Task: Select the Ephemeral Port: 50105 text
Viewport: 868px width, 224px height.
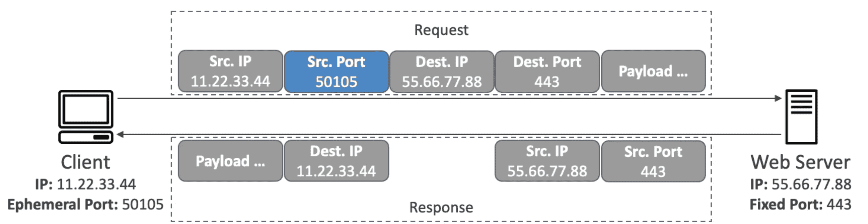Action: pos(85,204)
